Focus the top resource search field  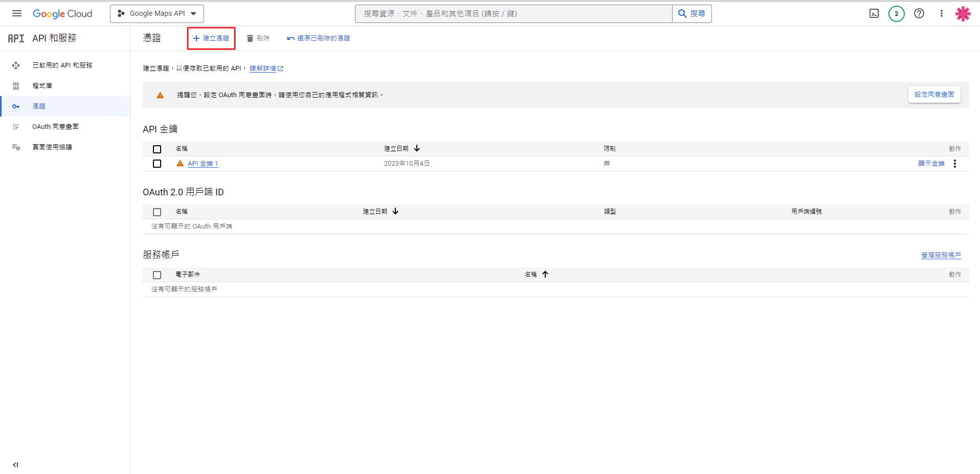click(513, 14)
